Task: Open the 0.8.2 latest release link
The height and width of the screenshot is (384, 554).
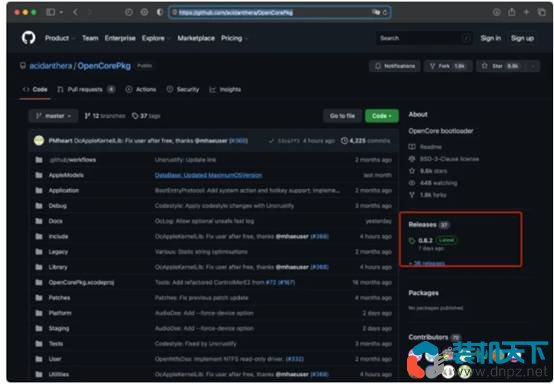Action: click(x=425, y=241)
